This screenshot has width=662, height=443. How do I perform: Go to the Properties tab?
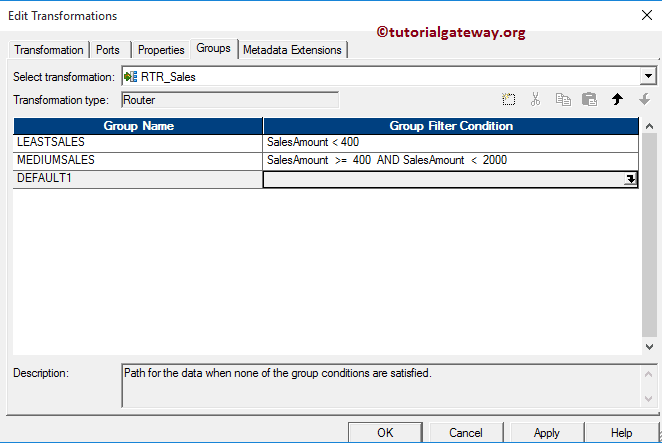[x=161, y=50]
